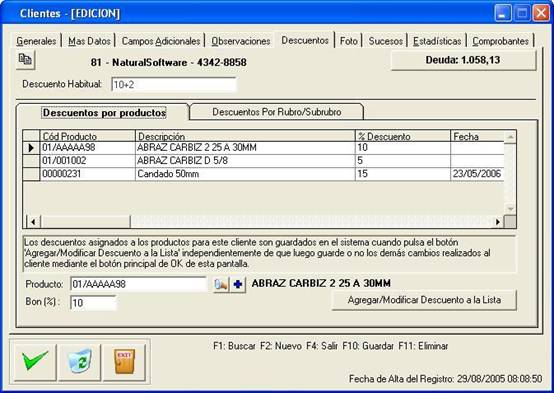Select row marker arrow for 01/AAAAA98
Image resolution: width=554 pixels, height=393 pixels.
31,148
